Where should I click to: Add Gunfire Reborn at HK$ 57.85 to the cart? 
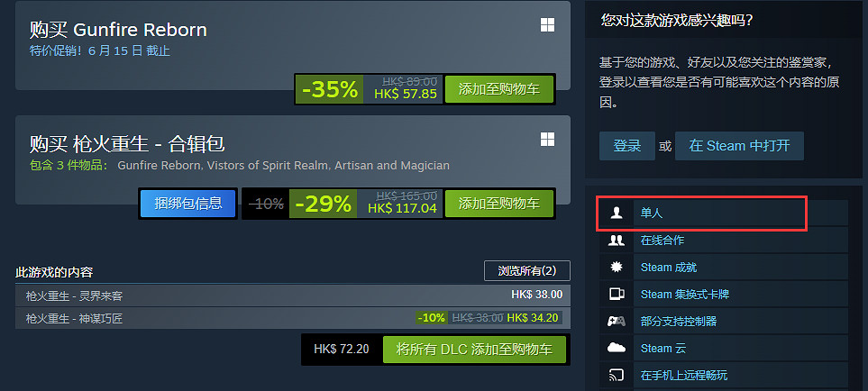498,89
